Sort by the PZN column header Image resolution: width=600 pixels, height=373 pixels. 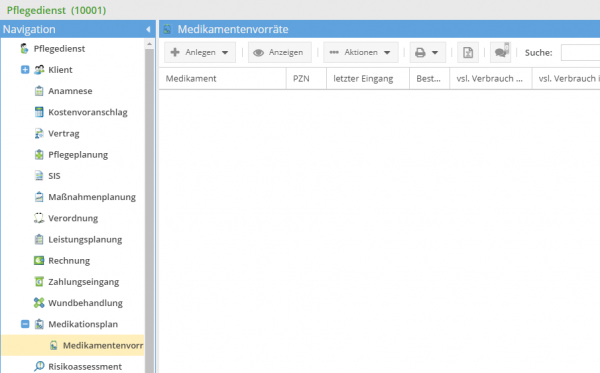pos(306,78)
